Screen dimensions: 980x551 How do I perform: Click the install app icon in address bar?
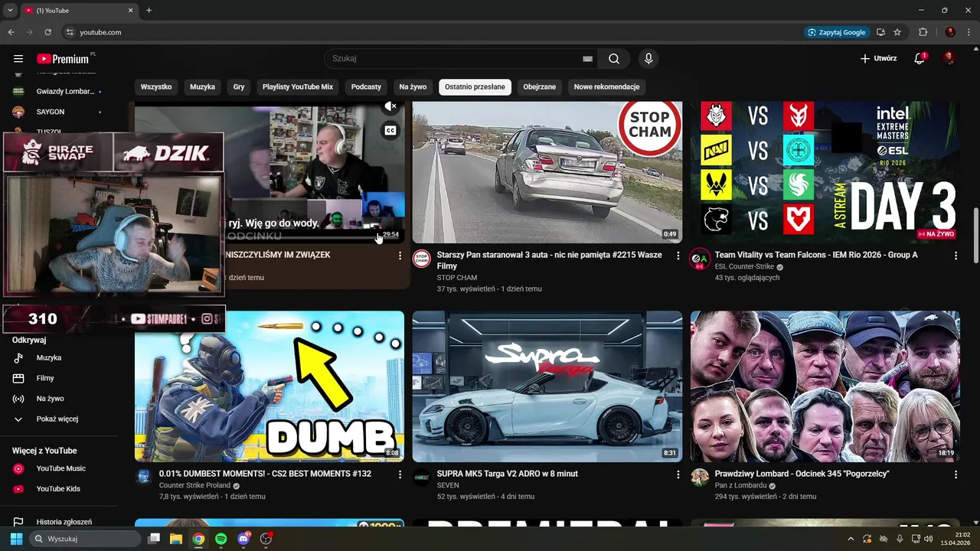(880, 32)
